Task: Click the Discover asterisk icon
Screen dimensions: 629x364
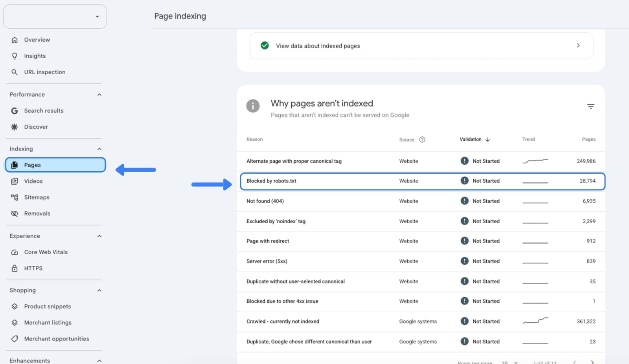Action: 15,127
